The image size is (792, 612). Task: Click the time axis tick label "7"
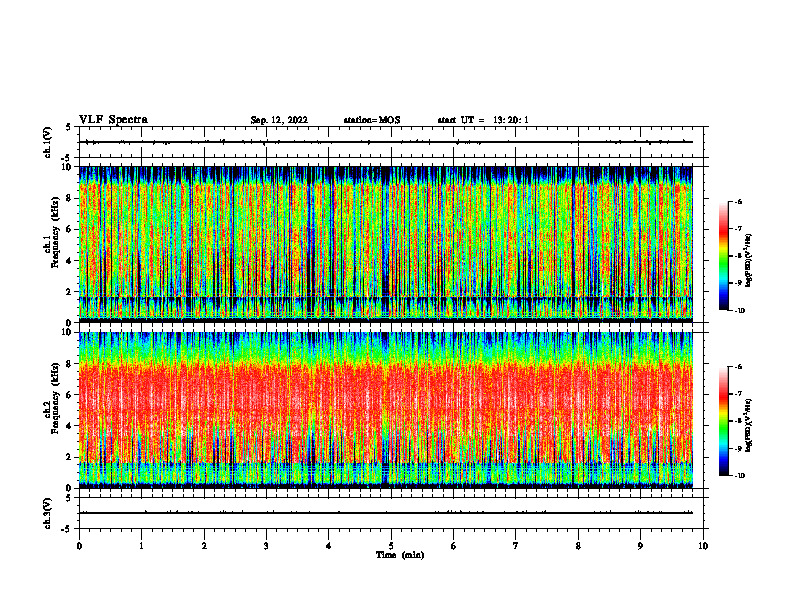click(516, 546)
